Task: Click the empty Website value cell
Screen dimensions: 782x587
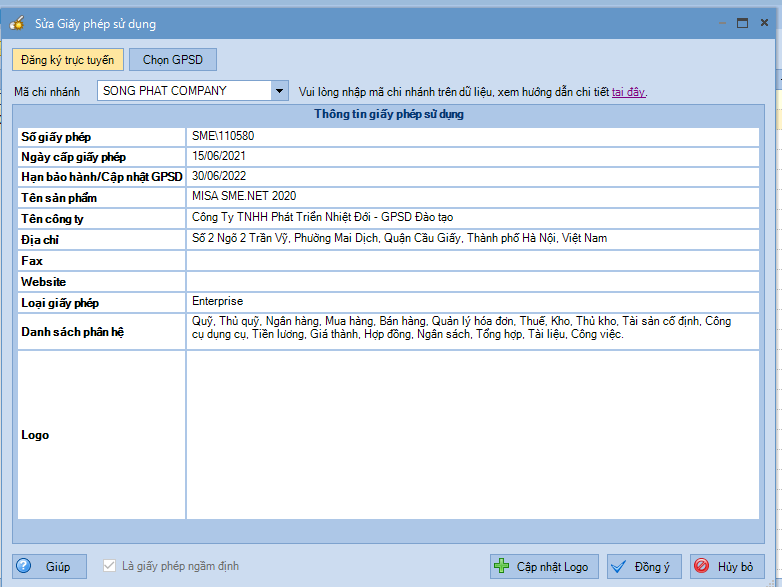Action: (x=473, y=282)
